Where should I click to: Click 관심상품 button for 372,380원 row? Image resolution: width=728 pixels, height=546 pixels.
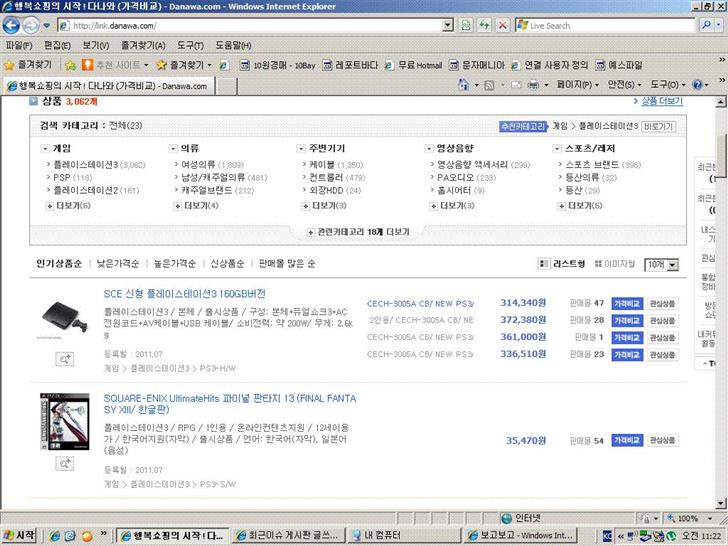click(663, 321)
